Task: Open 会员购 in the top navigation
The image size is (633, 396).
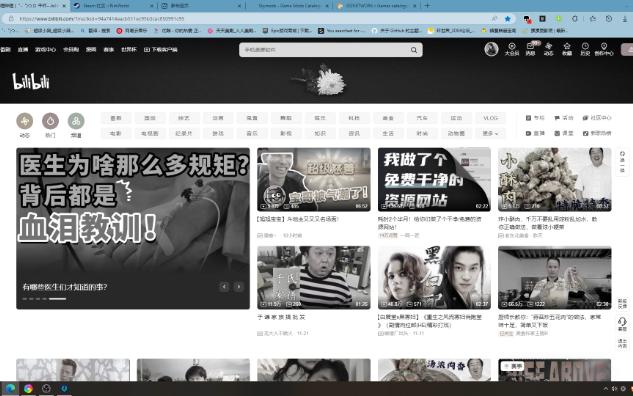Action: 71,50
